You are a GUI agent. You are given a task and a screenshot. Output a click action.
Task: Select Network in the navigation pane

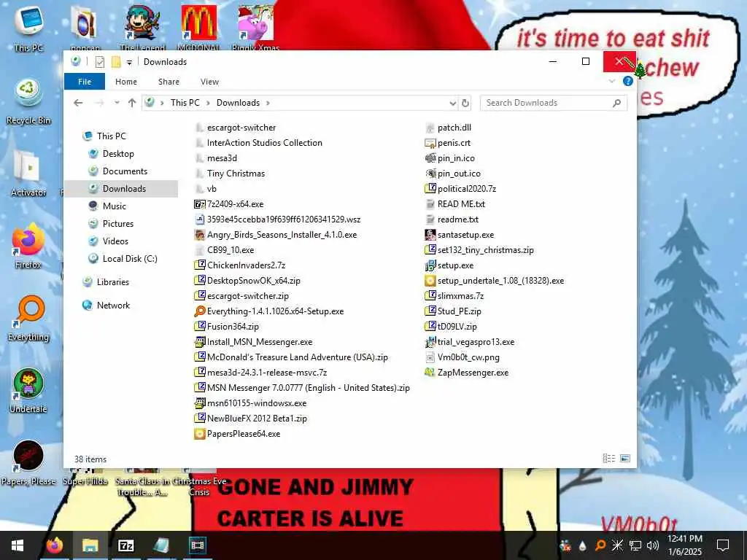113,306
